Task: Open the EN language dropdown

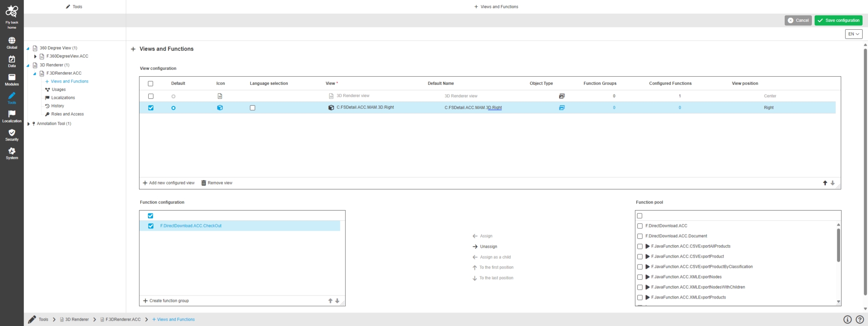Action: coord(853,34)
